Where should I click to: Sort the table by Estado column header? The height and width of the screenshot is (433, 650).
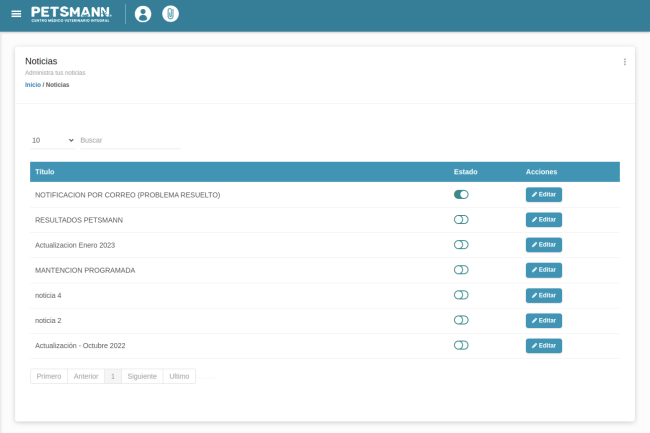pos(465,172)
